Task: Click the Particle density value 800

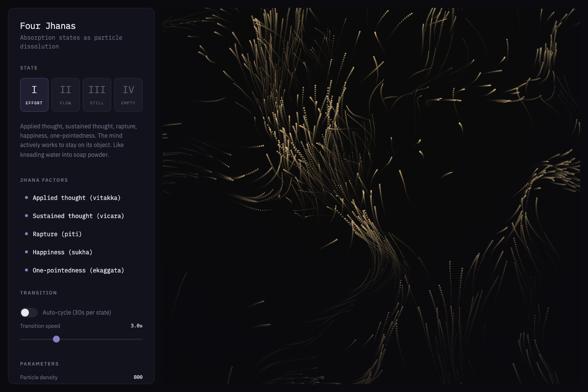Action: pyautogui.click(x=138, y=377)
